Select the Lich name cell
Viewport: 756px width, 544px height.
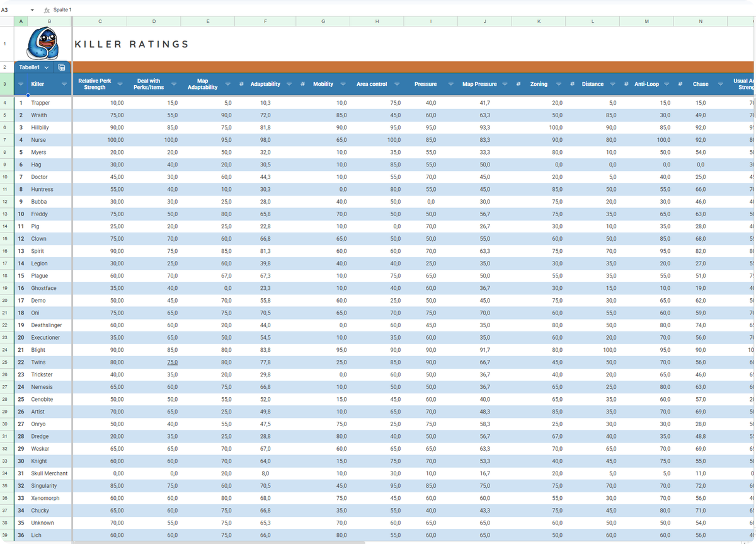pyautogui.click(x=49, y=535)
